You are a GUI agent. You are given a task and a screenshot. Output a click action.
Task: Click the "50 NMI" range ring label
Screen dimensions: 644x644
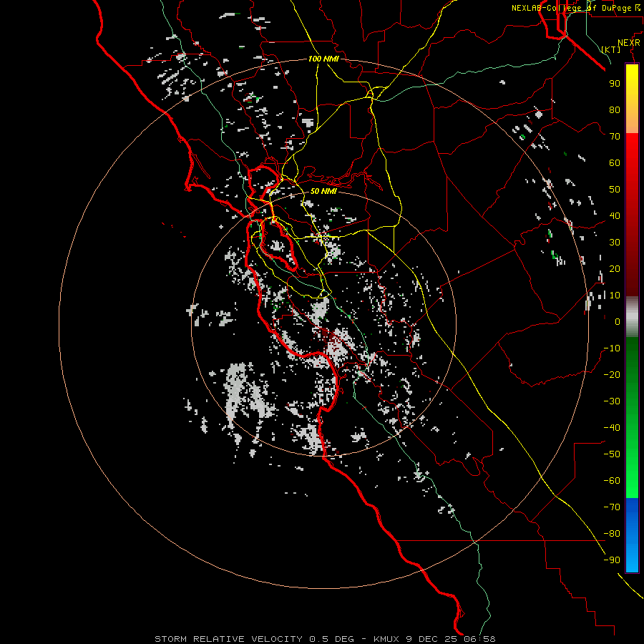(323, 191)
